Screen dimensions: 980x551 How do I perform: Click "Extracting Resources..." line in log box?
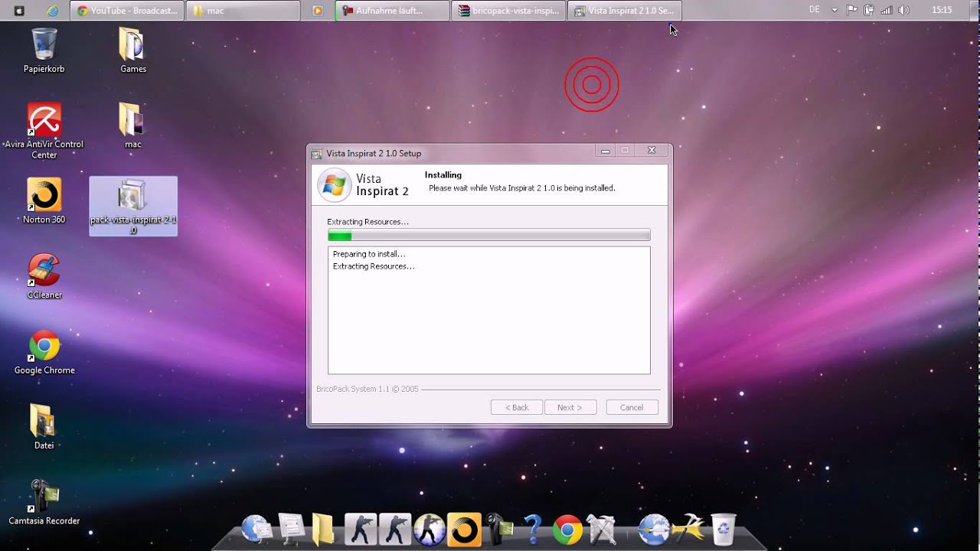pyautogui.click(x=374, y=266)
